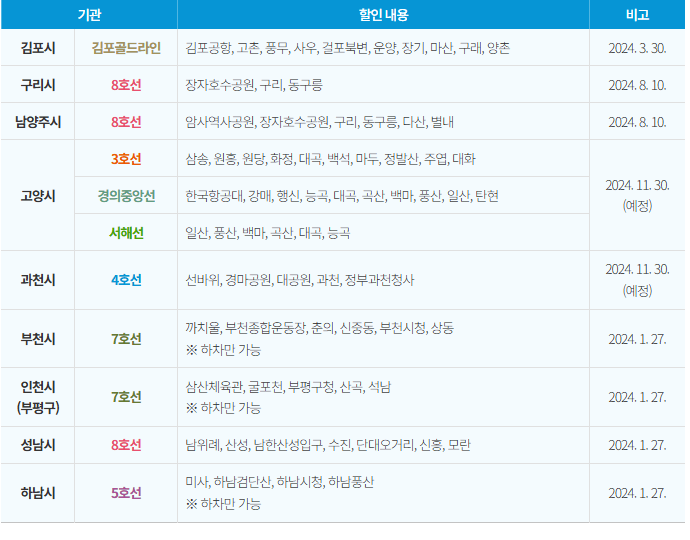Click the 할인 내용 column header
Viewport: 690px width, 540px height.
pos(383,15)
